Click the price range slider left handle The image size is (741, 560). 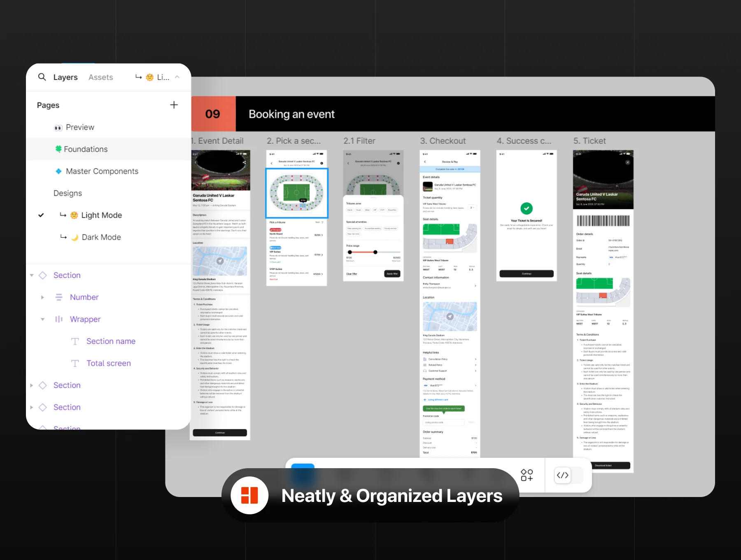click(350, 252)
